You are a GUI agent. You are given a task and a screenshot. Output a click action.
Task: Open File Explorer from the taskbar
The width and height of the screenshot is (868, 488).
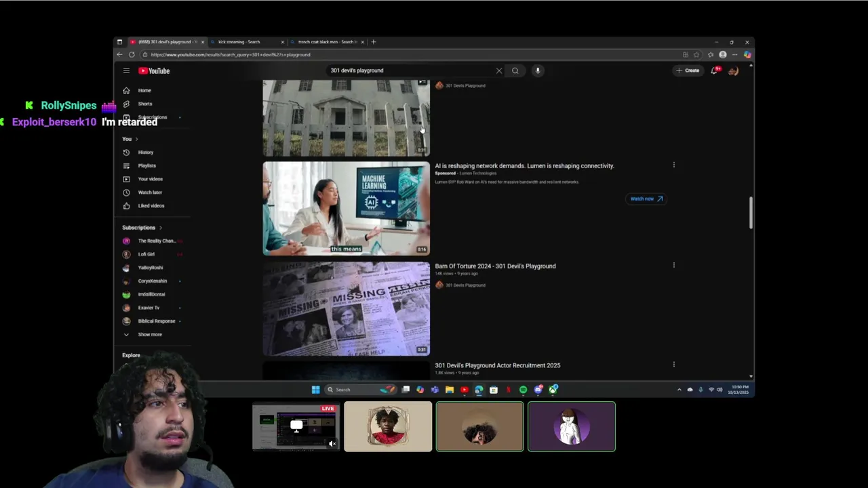[x=450, y=389]
